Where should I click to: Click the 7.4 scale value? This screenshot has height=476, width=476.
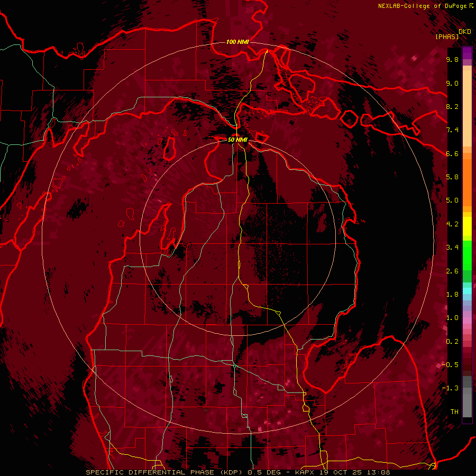pyautogui.click(x=452, y=130)
